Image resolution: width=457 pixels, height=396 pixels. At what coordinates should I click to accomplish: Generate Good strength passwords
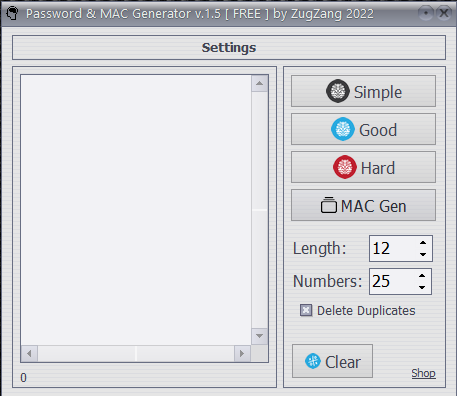pyautogui.click(x=363, y=129)
